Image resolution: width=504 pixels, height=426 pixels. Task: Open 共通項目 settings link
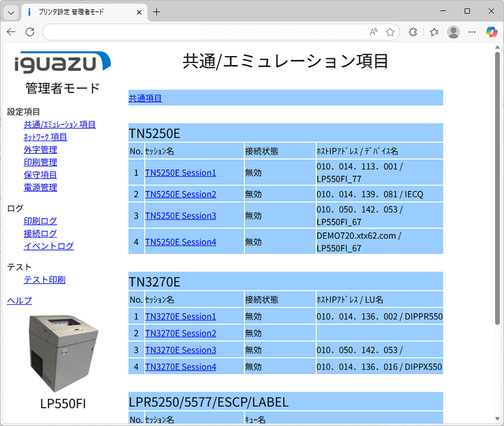144,98
